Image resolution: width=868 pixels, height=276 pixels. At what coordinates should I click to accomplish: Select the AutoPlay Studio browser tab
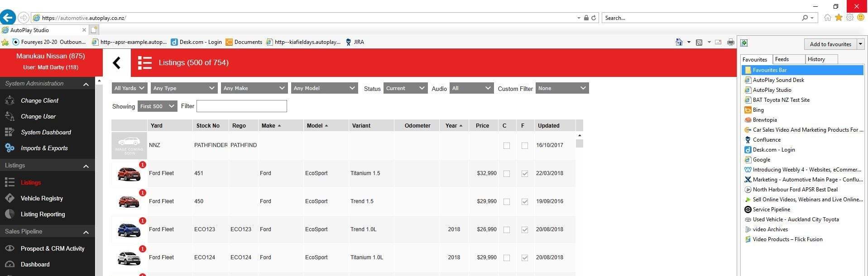click(x=44, y=30)
